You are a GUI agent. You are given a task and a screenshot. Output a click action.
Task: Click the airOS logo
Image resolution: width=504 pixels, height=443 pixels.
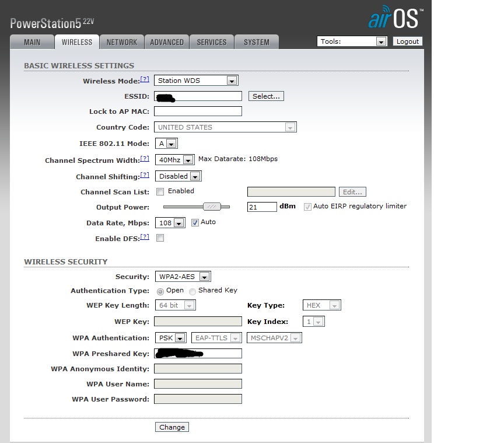395,17
